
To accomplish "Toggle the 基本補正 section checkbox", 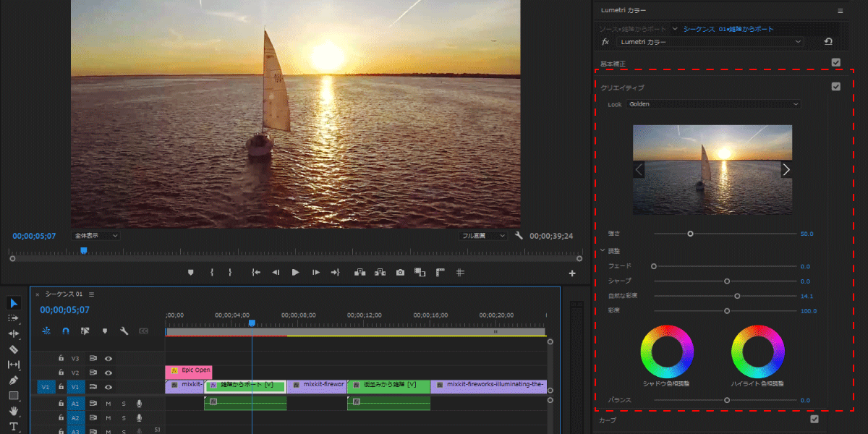I will pos(835,62).
